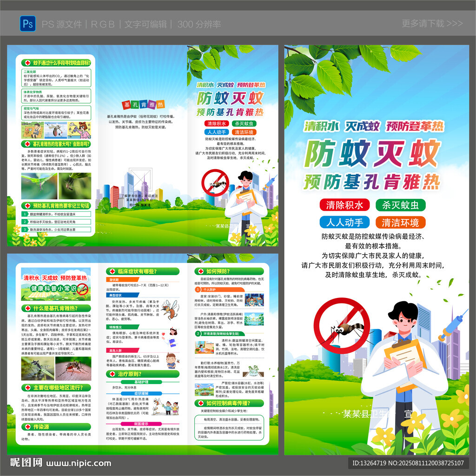Viewport: 476px width, 476px height.
Task: Select the 二氧化碳 info box
Action: pyautogui.click(x=56, y=78)
